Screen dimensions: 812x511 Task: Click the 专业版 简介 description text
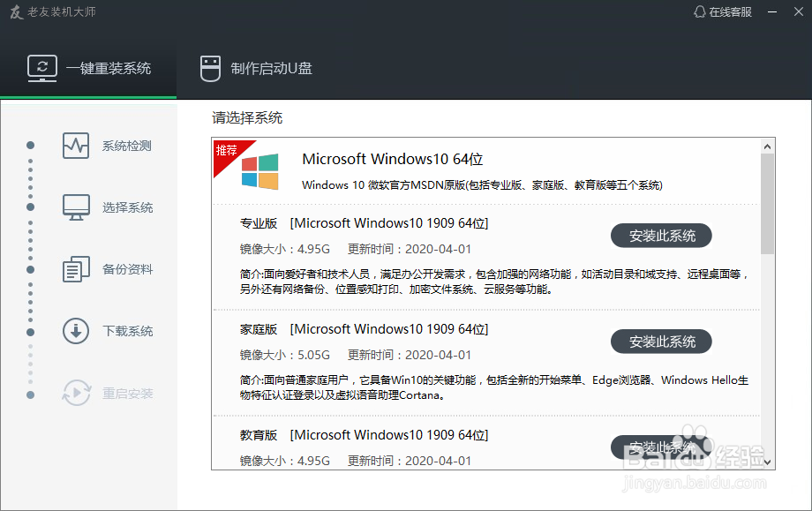(494, 282)
